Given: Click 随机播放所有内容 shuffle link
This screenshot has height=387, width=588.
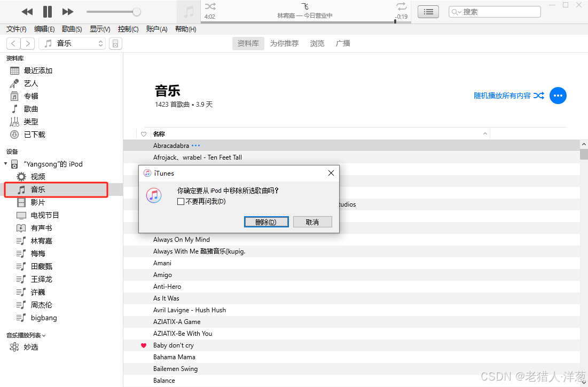Looking at the screenshot, I should [509, 96].
